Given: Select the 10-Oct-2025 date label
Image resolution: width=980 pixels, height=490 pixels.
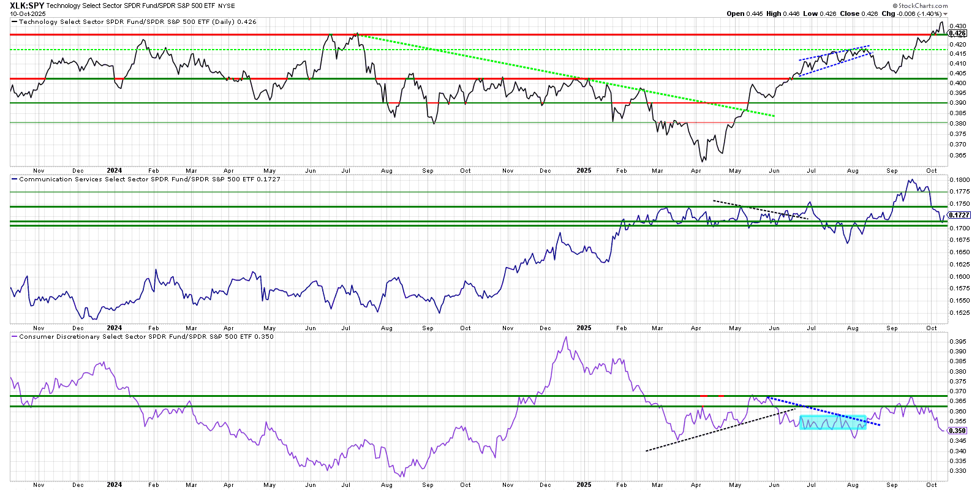Looking at the screenshot, I should [28, 13].
